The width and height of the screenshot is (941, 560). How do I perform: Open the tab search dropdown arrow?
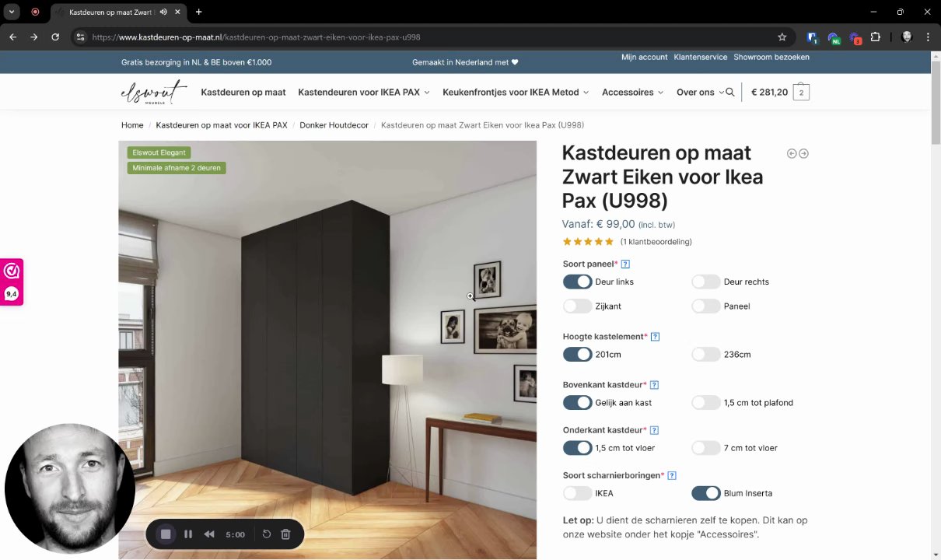pyautogui.click(x=12, y=12)
